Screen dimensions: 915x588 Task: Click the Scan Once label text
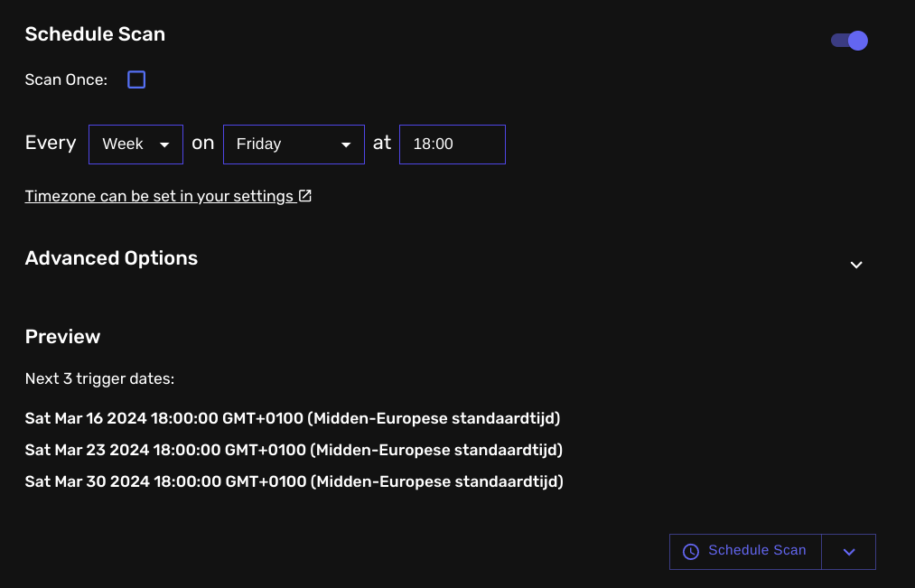(x=65, y=79)
